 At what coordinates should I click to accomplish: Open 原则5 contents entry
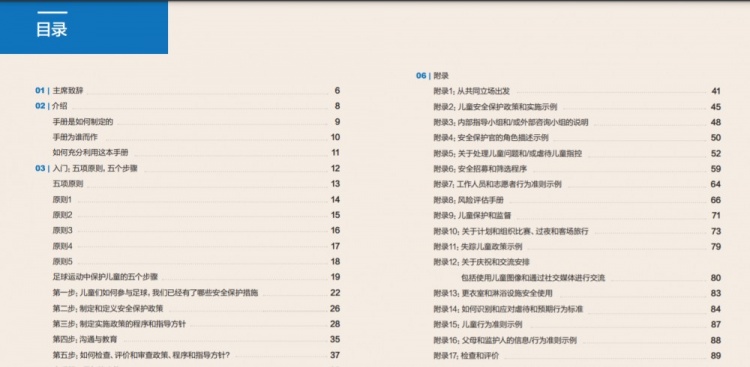(x=196, y=261)
